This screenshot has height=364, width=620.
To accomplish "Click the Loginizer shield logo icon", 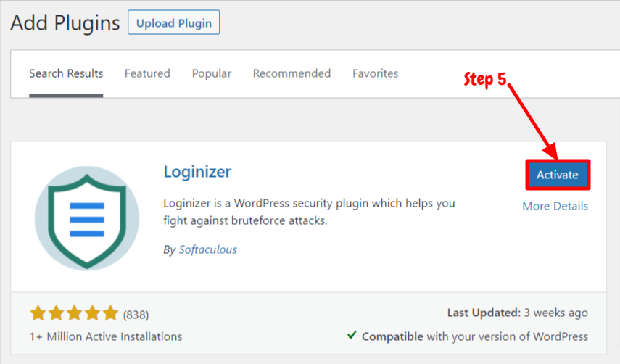I will coord(87,217).
